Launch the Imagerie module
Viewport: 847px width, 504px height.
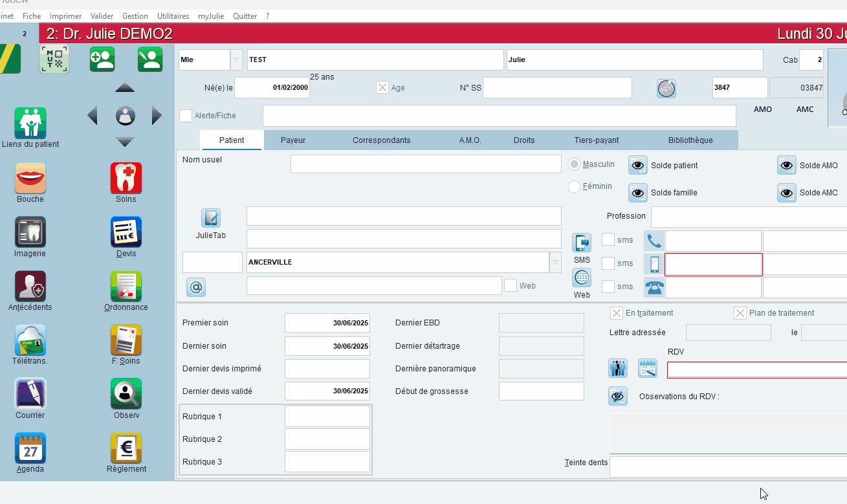30,232
